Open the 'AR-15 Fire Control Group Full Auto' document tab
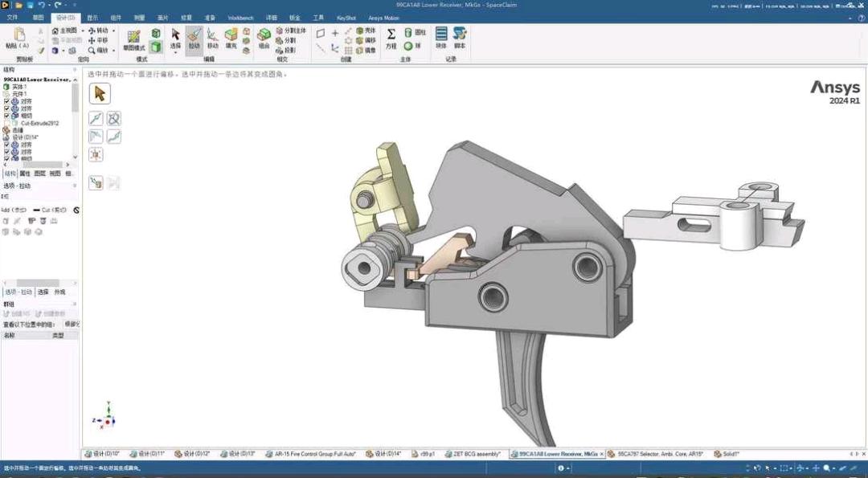This screenshot has height=478, width=868. (314, 454)
